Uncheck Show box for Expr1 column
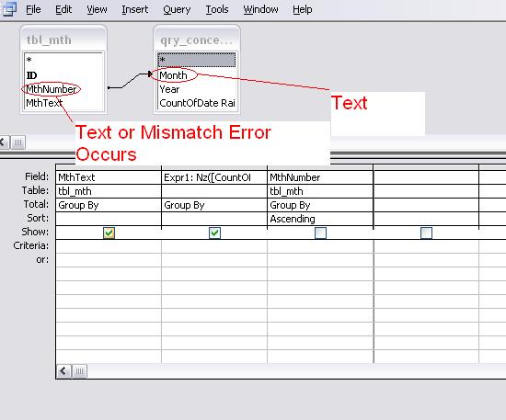Image resolution: width=506 pixels, height=420 pixels. 214,233
